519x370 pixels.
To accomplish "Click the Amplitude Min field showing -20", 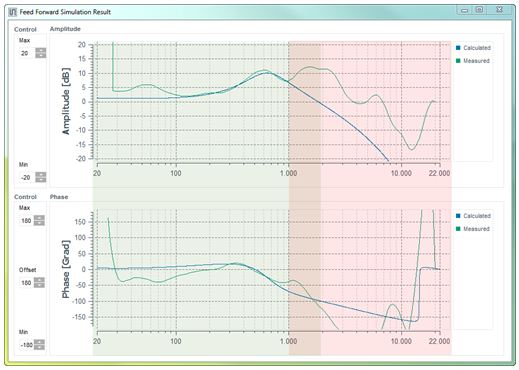I will coord(26,178).
